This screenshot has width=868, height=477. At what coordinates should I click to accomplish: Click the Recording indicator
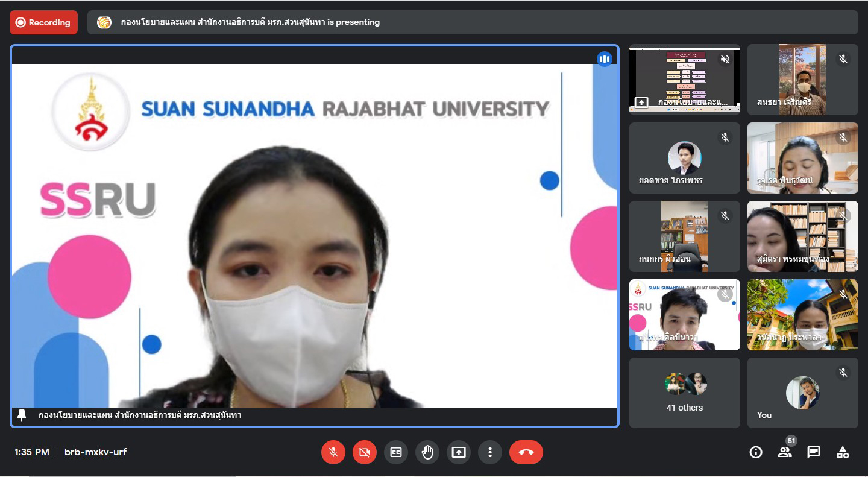point(43,22)
